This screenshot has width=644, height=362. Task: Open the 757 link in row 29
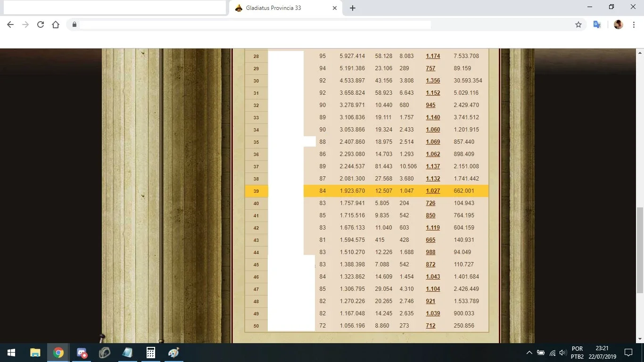(x=430, y=68)
